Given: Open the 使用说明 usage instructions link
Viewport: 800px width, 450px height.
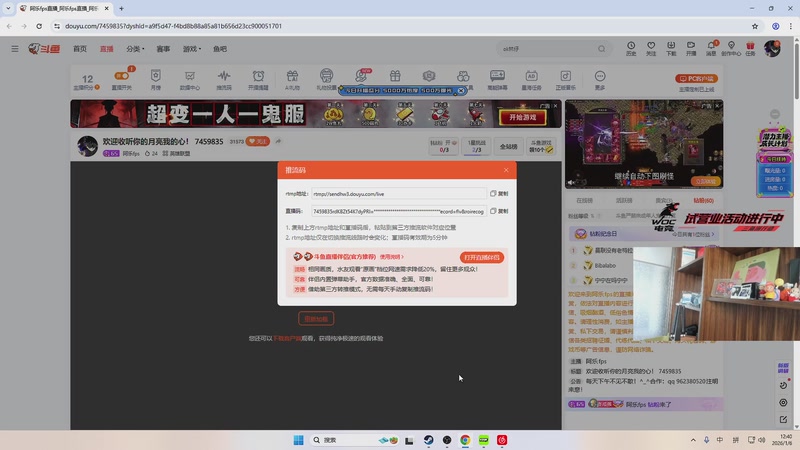Looking at the screenshot, I should [x=391, y=257].
